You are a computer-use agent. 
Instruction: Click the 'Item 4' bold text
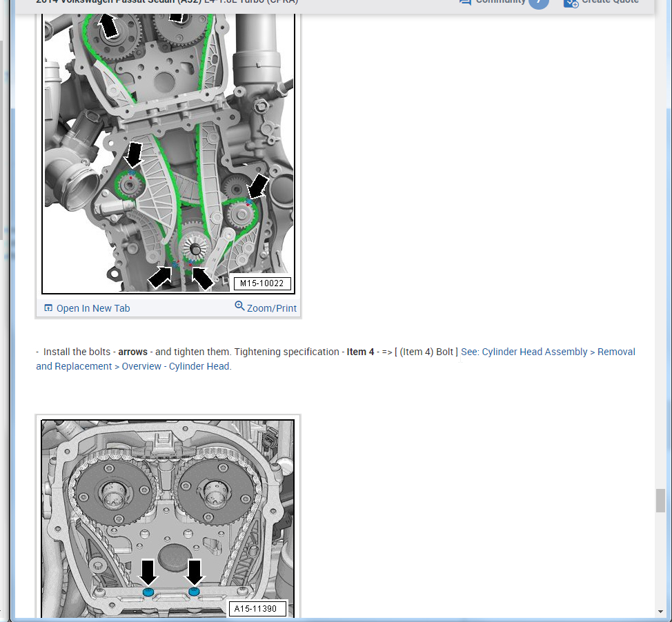[360, 352]
